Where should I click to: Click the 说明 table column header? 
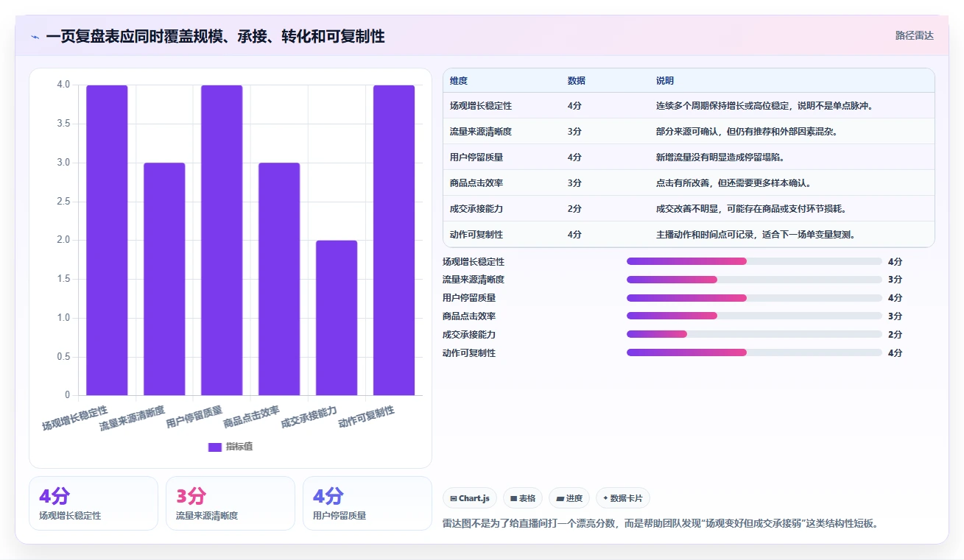coord(665,81)
